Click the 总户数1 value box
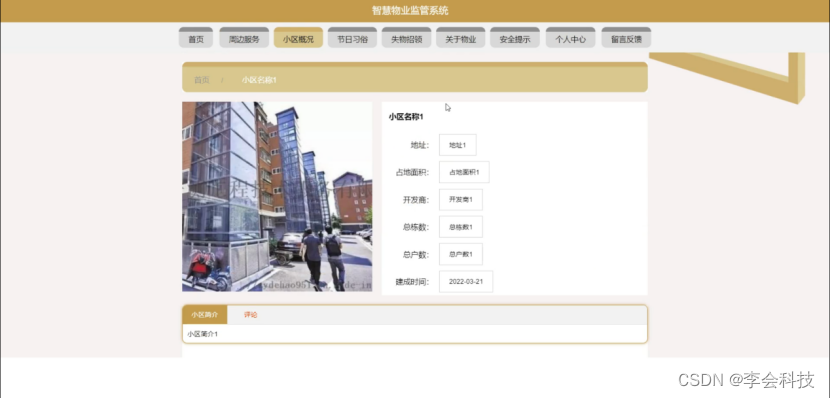 click(x=461, y=255)
